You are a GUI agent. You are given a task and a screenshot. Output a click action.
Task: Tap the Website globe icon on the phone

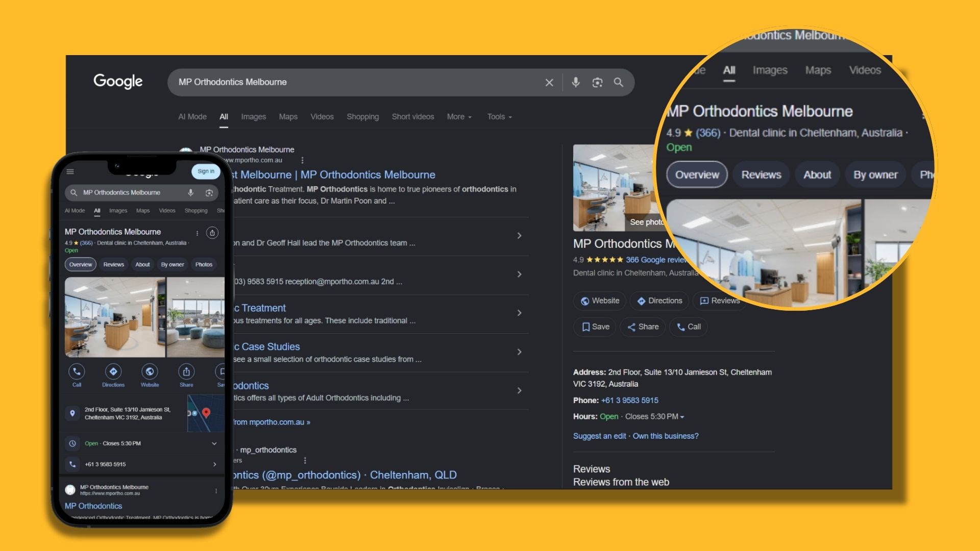point(150,371)
